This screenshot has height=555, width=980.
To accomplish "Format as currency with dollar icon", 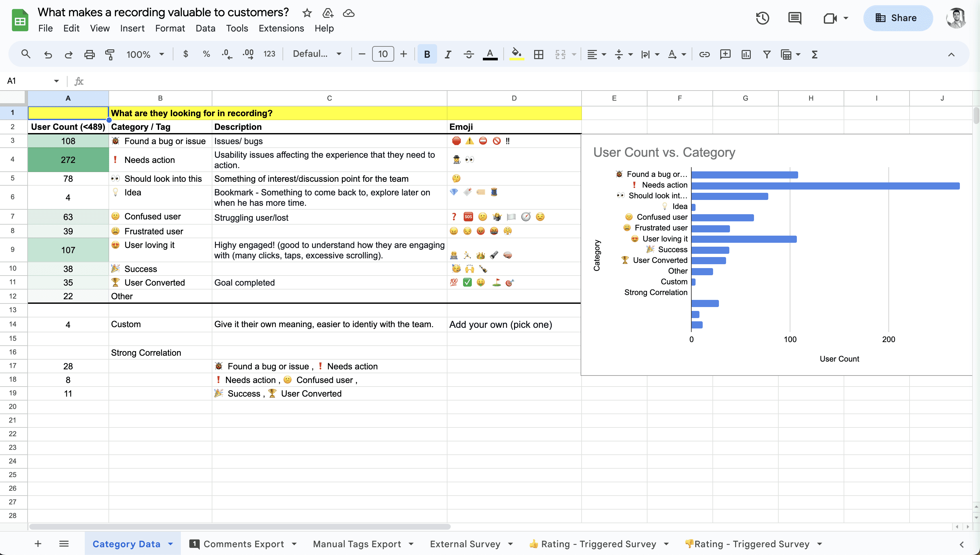I will point(186,54).
